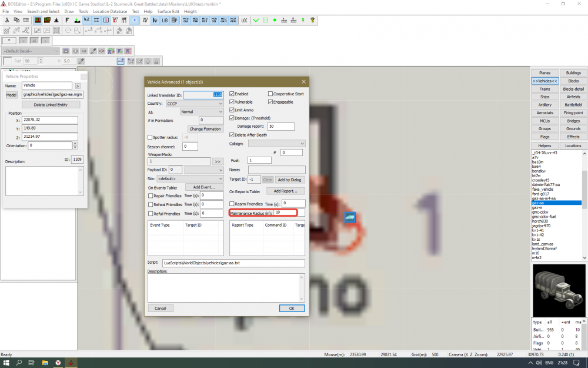Open the Draw menu
588x368 pixels.
pyautogui.click(x=69, y=11)
